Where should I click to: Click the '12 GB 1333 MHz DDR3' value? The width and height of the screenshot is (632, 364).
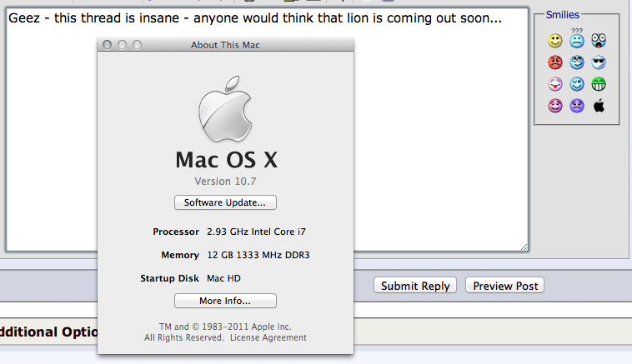258,255
